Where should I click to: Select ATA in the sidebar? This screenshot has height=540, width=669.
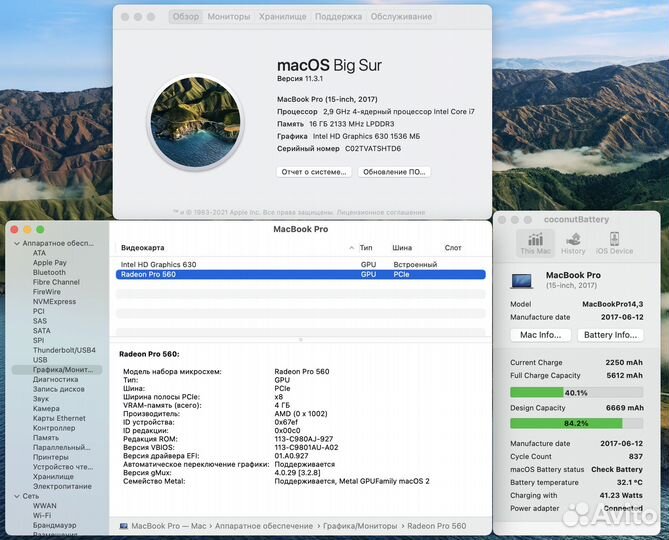pyautogui.click(x=39, y=253)
